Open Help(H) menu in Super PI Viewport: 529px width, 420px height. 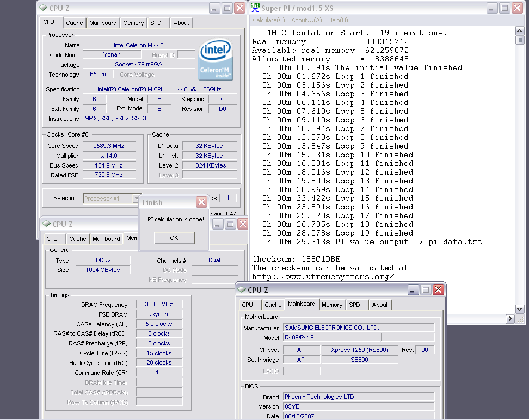[338, 20]
